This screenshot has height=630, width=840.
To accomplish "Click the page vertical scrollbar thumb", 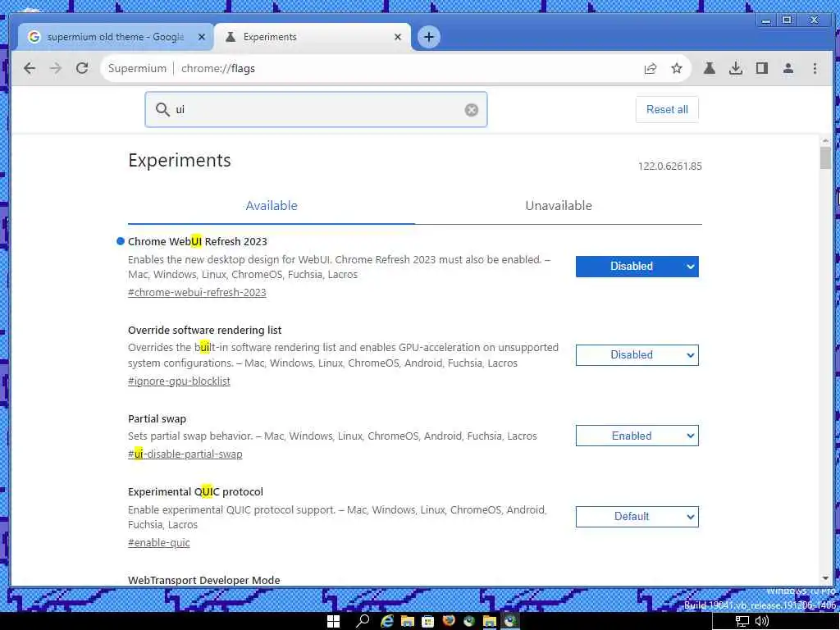I will click(x=825, y=157).
